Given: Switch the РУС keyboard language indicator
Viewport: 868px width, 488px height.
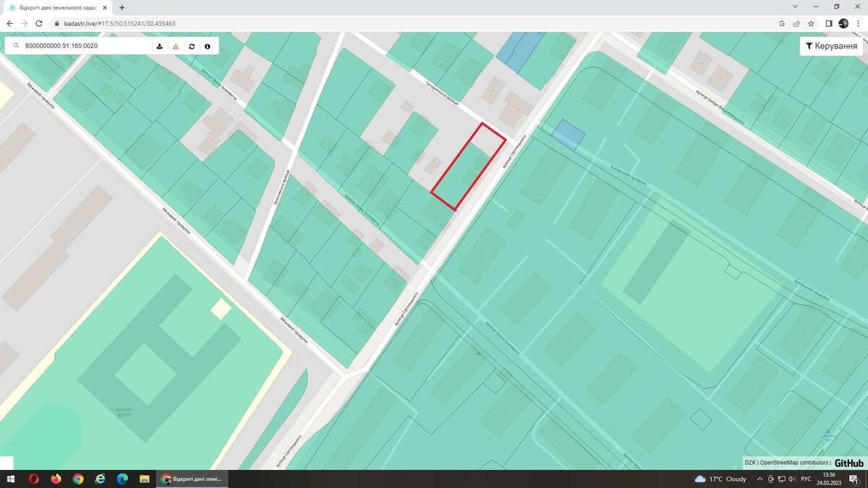Looking at the screenshot, I should coord(806,479).
